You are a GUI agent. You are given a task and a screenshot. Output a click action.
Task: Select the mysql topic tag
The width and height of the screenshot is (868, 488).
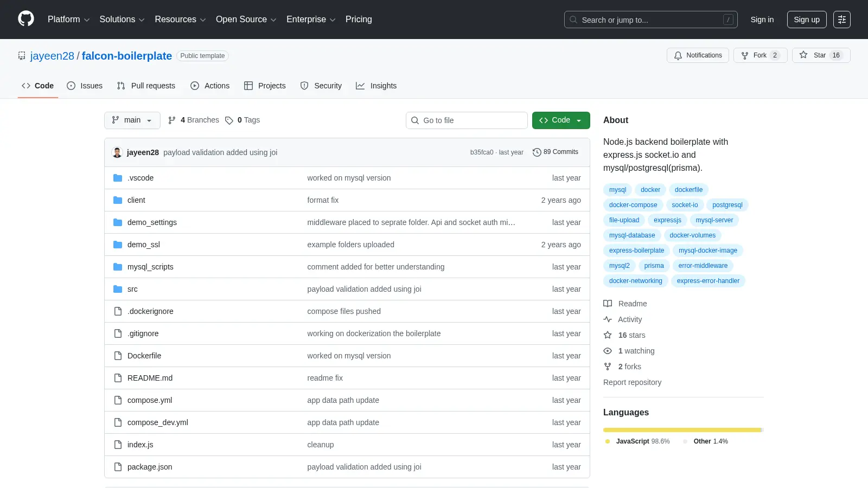click(617, 190)
